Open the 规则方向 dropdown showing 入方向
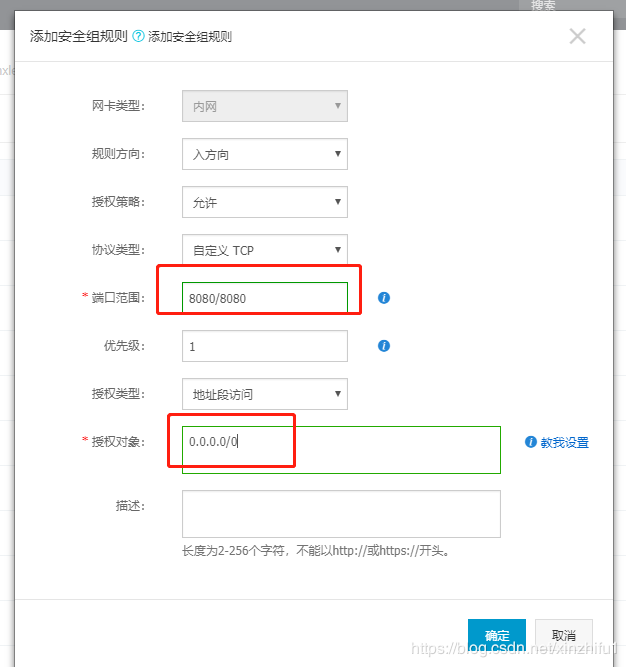Screen dimensions: 626x667 (265, 154)
